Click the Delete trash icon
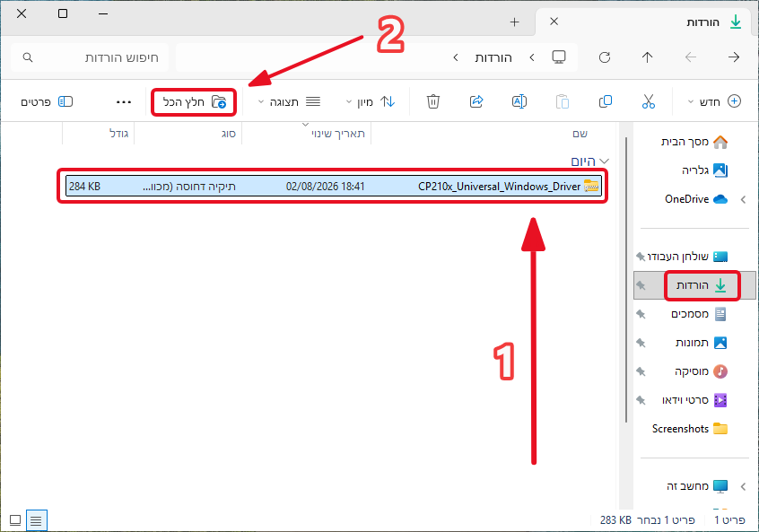 point(433,101)
